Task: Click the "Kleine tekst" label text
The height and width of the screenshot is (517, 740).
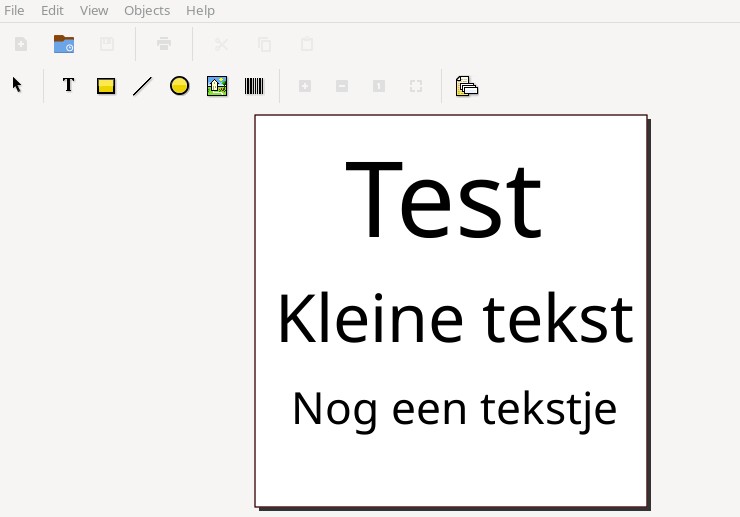Action: (454, 319)
